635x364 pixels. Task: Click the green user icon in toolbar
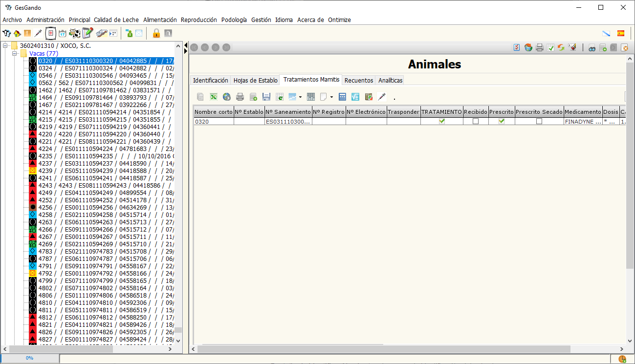coord(129,33)
